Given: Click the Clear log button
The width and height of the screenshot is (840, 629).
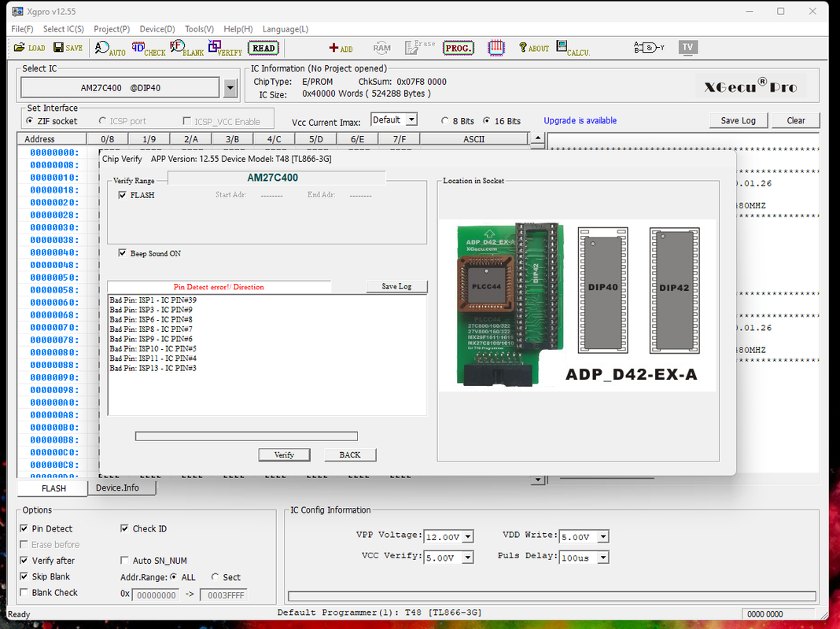Looking at the screenshot, I should [795, 120].
